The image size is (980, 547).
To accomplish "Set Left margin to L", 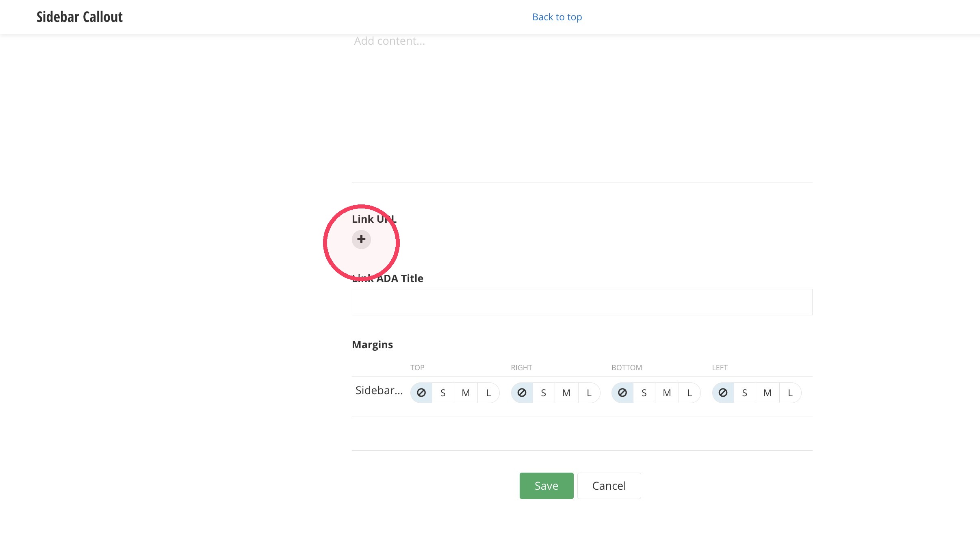I will 790,393.
